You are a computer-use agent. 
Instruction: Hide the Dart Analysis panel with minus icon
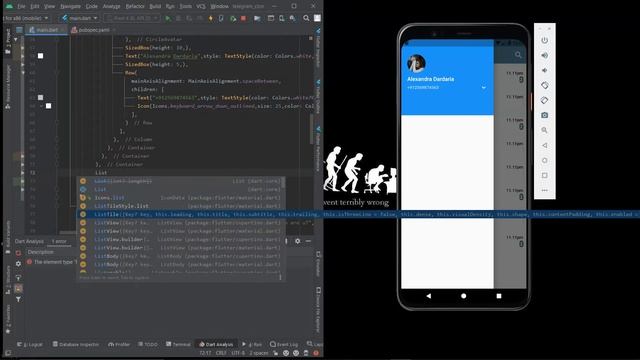click(308, 241)
